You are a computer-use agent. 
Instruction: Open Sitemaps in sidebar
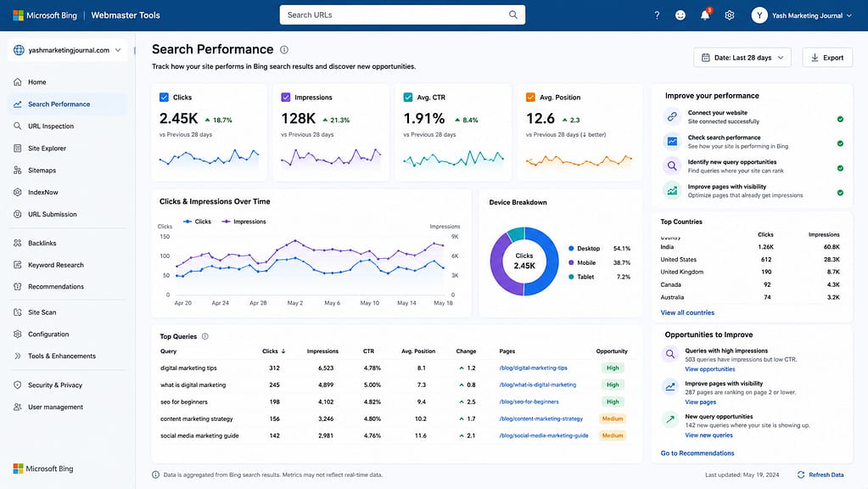point(42,171)
